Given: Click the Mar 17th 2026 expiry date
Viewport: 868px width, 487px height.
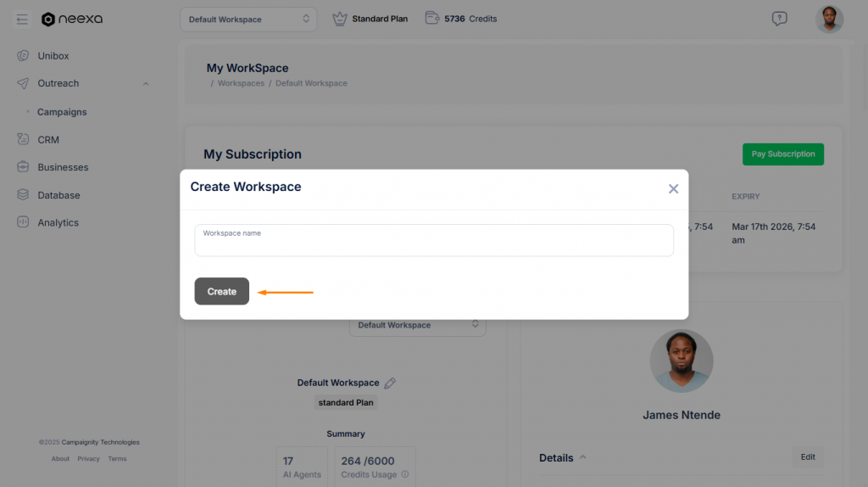Looking at the screenshot, I should [773, 233].
